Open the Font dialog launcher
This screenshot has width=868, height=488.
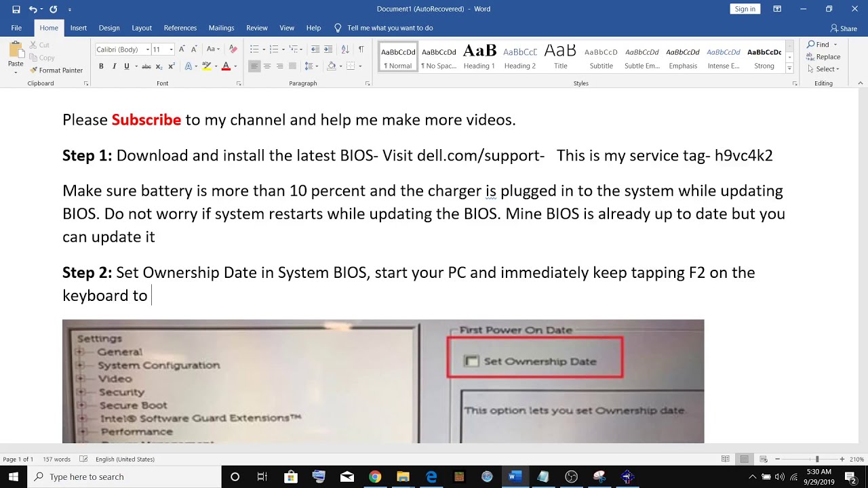tap(239, 83)
